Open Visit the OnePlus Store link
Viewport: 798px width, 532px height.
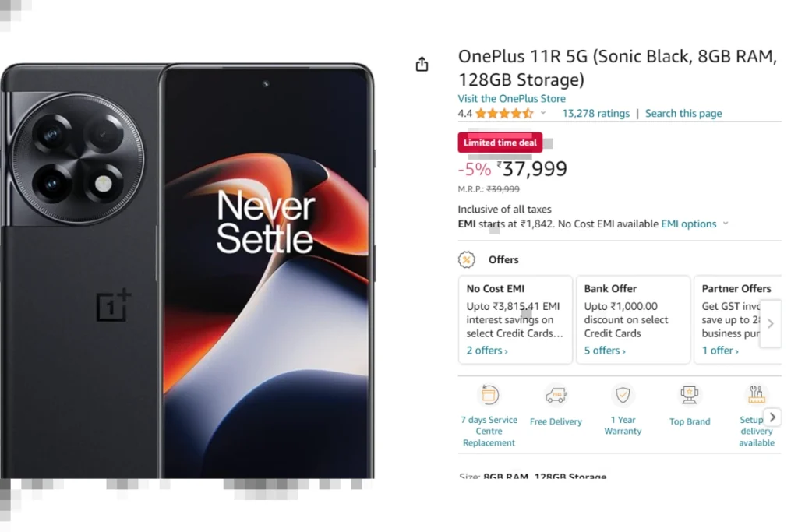[x=511, y=99]
